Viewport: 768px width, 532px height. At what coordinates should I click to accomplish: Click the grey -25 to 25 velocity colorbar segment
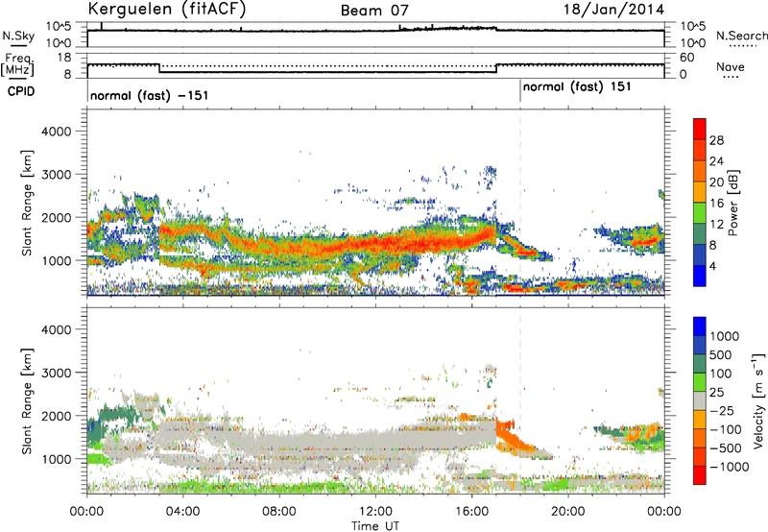tap(700, 401)
